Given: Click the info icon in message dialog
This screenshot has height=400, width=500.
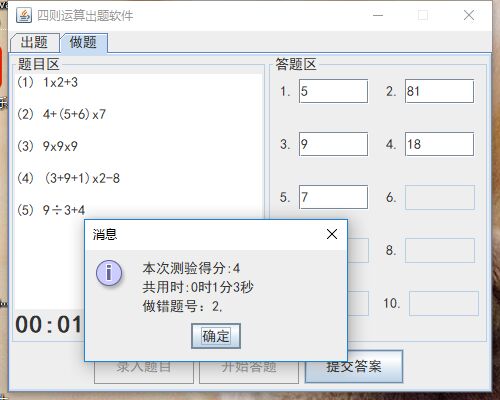Looking at the screenshot, I should click(109, 273).
